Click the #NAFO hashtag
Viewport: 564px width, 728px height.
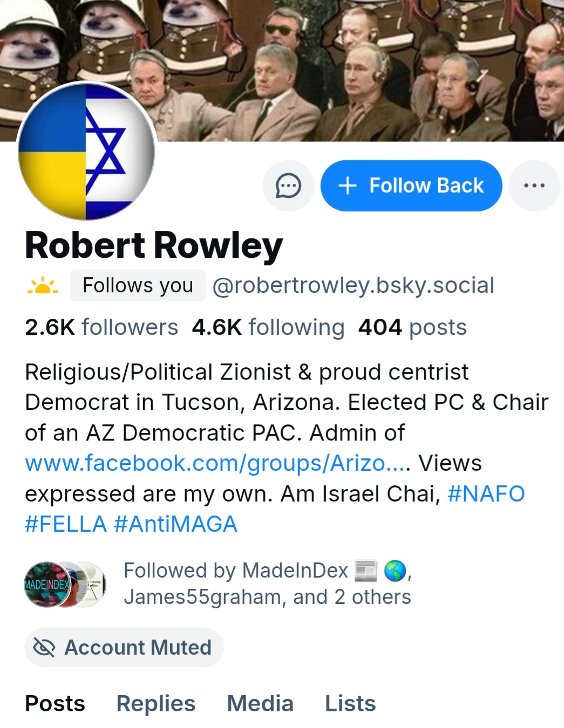point(486,494)
